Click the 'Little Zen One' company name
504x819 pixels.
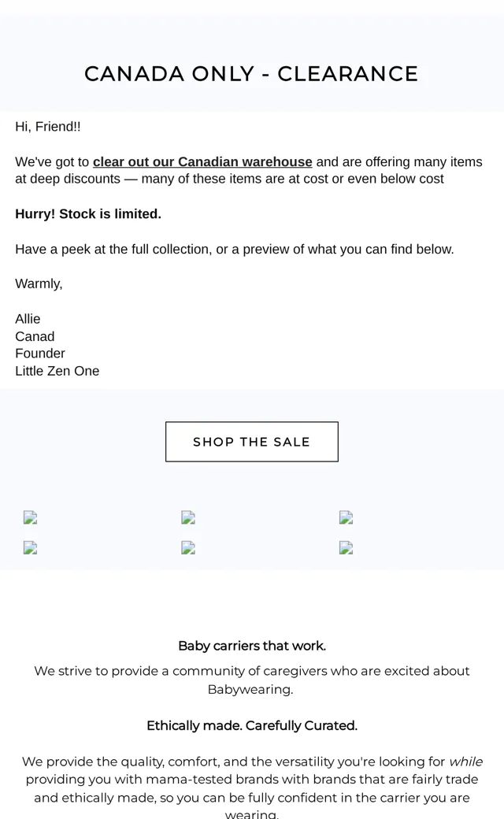coord(57,371)
